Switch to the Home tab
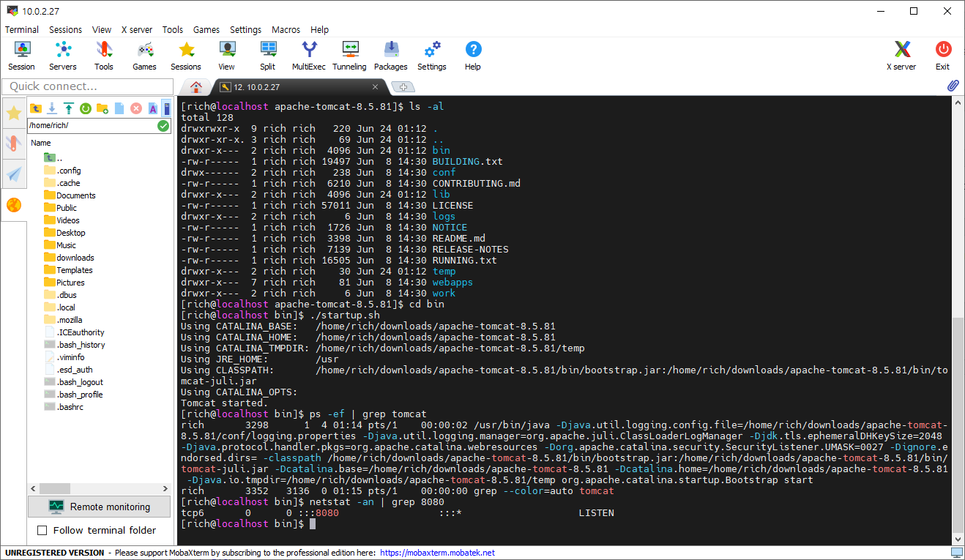965x560 pixels. (x=195, y=87)
